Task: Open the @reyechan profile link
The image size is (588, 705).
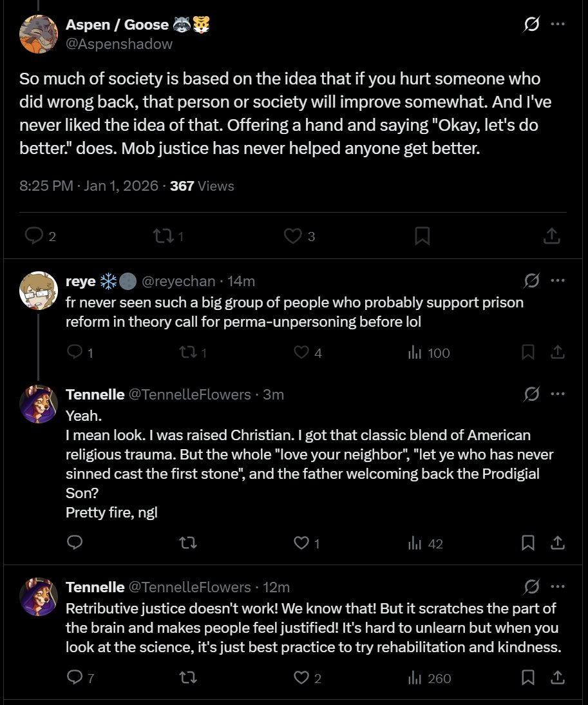Action: 177,281
